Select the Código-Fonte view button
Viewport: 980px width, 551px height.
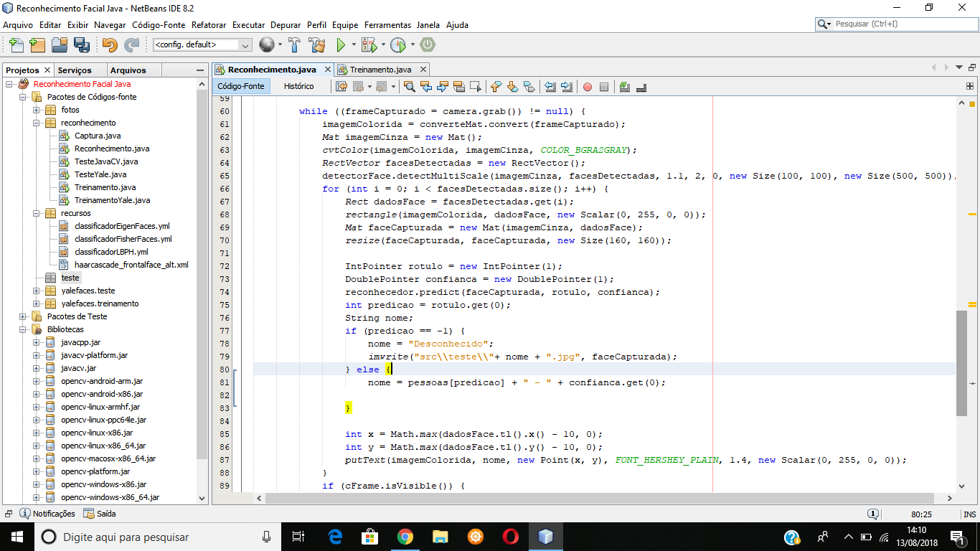coord(241,86)
